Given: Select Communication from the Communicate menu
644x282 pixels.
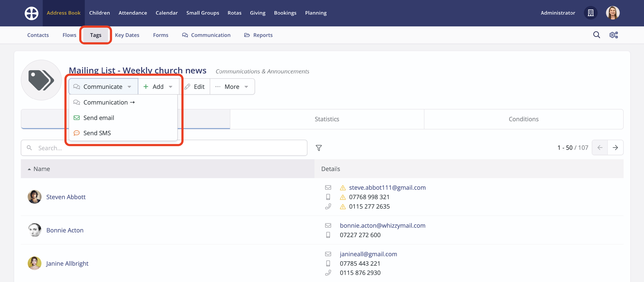Looking at the screenshot, I should point(123,102).
